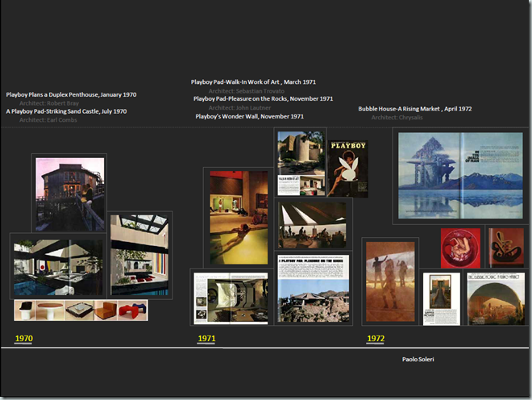This screenshot has height=400, width=532.
Task: Select the round wooden table thumbnail
Action: tap(51, 310)
